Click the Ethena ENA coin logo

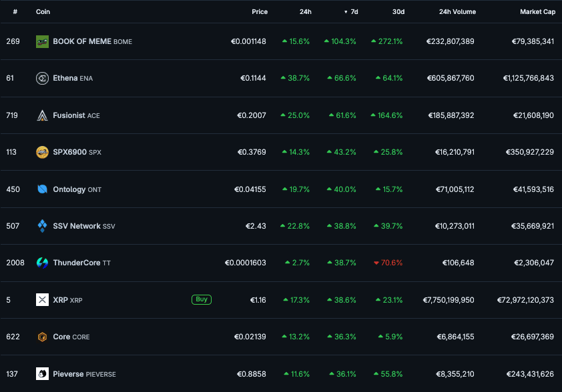click(42, 78)
